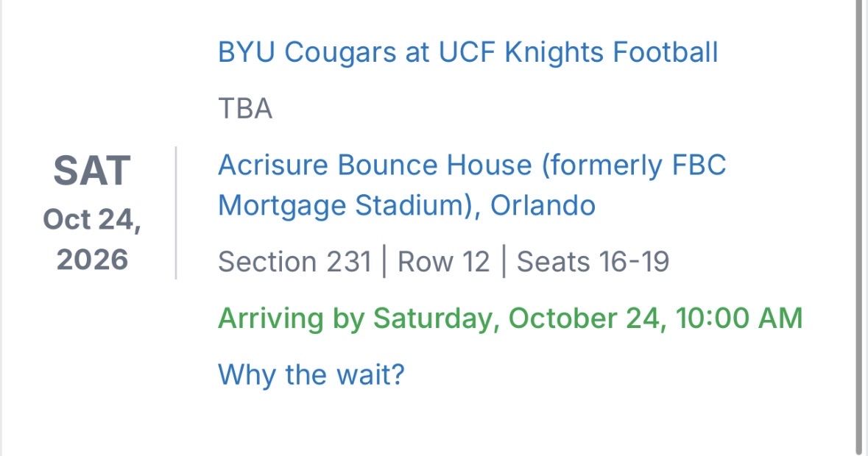
Task: Click the green "Arriving by Saturday" delivery notice
Action: (509, 318)
